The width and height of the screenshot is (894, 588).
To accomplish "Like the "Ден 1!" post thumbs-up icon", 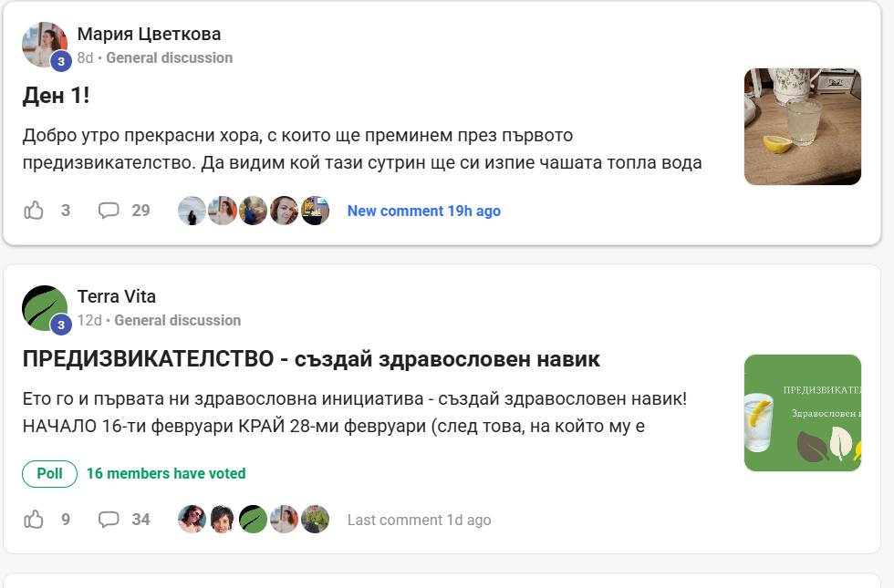I will point(34,211).
